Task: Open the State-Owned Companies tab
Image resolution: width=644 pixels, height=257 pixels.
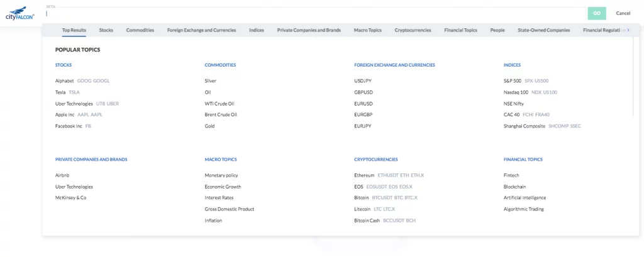Action: coord(544,30)
